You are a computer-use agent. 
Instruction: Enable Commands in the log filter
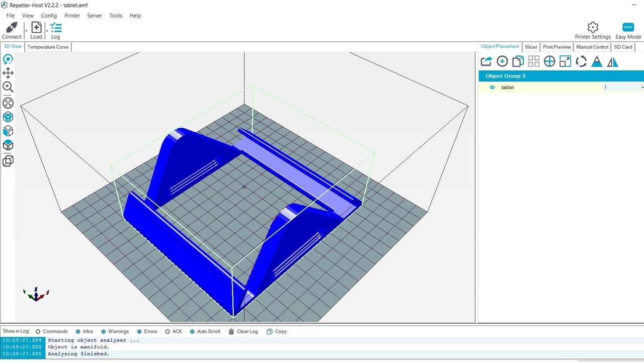38,331
